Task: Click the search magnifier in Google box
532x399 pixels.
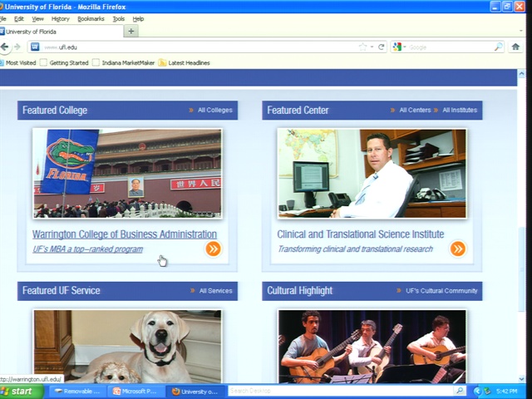Action: coord(499,47)
